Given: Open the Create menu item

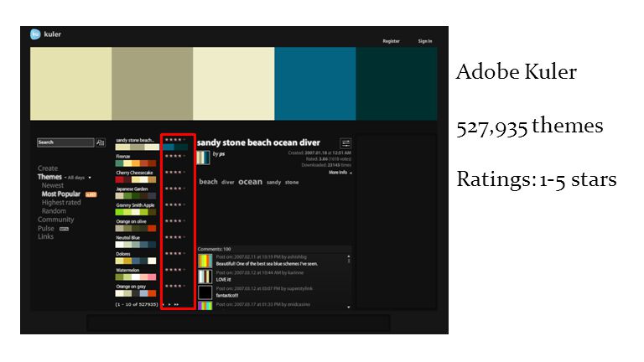Looking at the screenshot, I should point(48,168).
